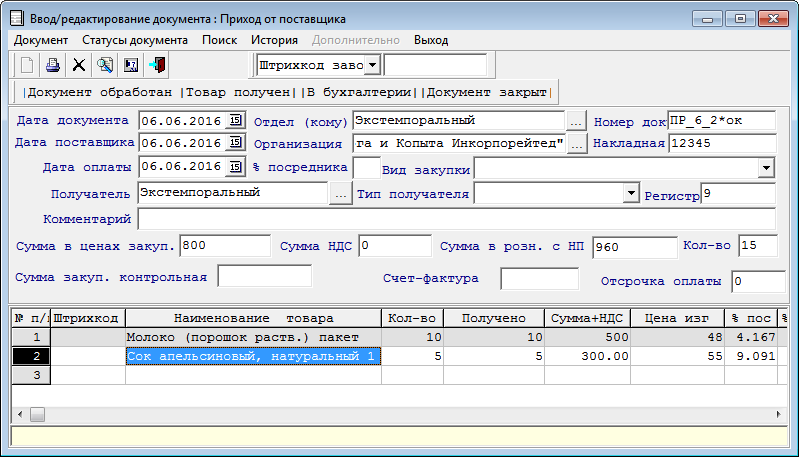This screenshot has width=799, height=457.
Task: Open the Штрихкод заво dropdown
Action: 372,65
